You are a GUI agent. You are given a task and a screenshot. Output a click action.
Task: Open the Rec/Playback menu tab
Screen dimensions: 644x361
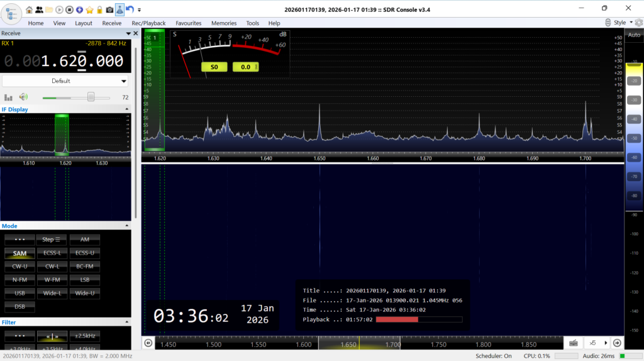click(148, 23)
